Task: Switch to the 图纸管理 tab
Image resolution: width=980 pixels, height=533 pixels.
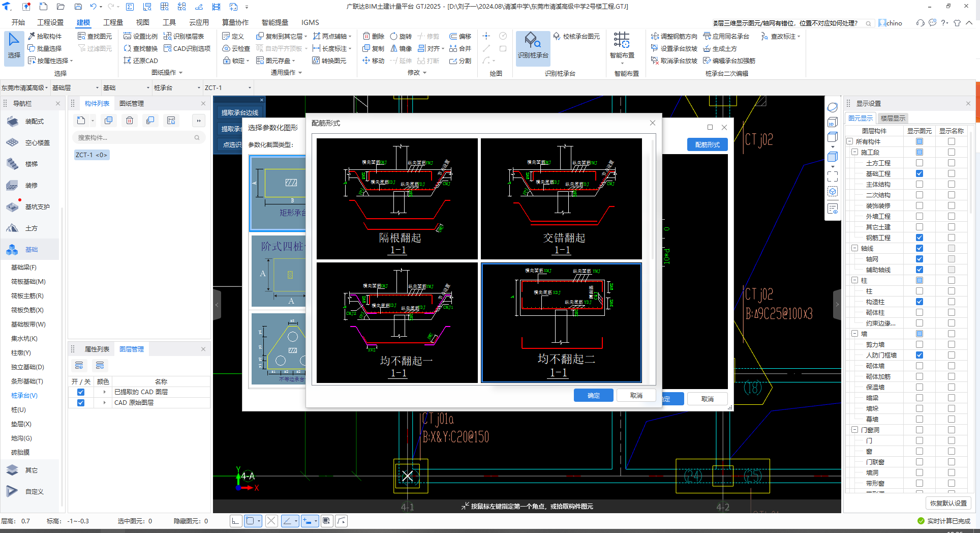Action: click(x=132, y=103)
